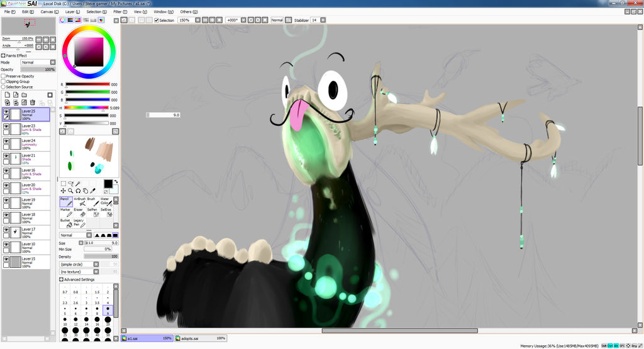Hide Layer21 using its eye icon
This screenshot has width=644, height=349.
6,155
